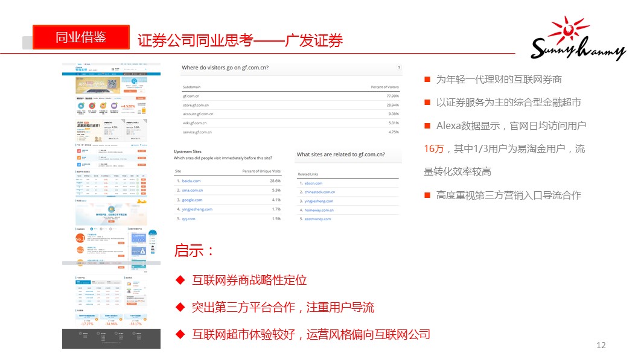
Task: Click the 同业借鉴 red label box
Action: [81, 37]
